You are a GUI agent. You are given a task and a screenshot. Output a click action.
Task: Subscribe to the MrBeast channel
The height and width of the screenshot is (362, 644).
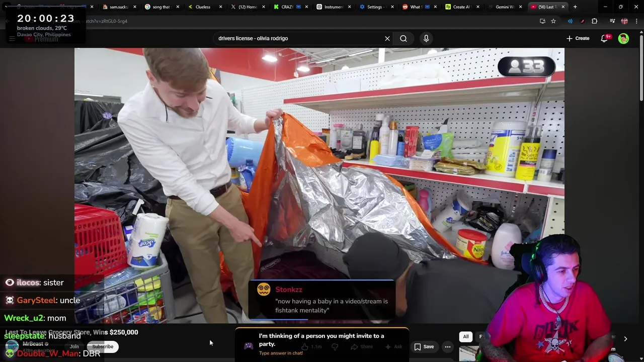(x=103, y=346)
